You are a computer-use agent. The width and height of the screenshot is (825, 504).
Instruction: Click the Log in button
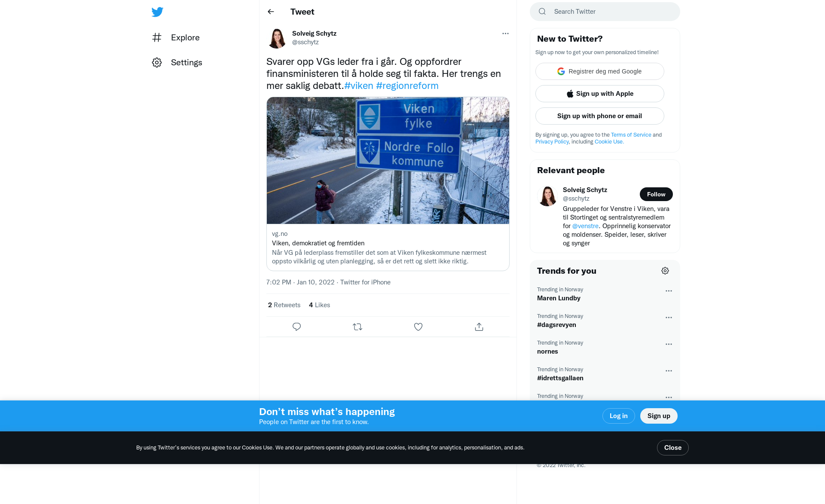(x=618, y=416)
